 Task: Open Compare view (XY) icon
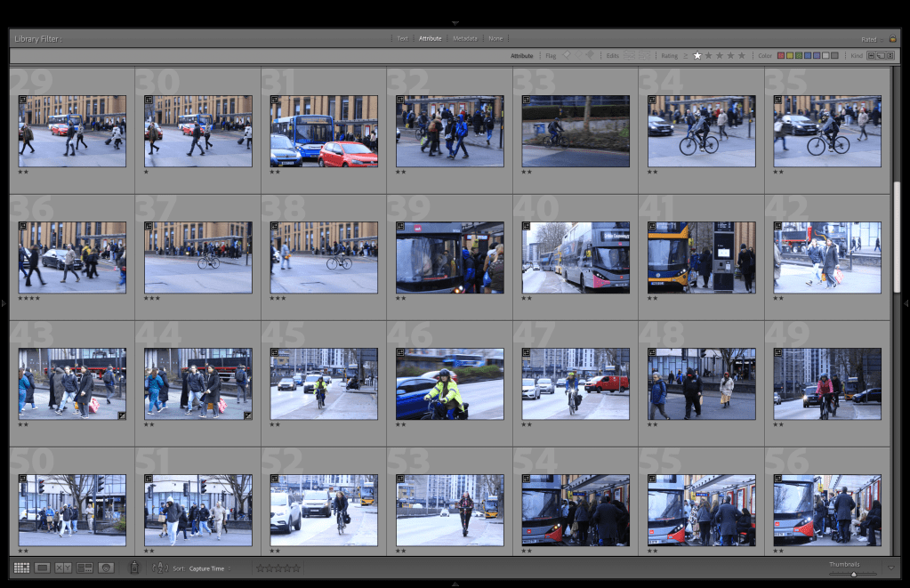63,568
